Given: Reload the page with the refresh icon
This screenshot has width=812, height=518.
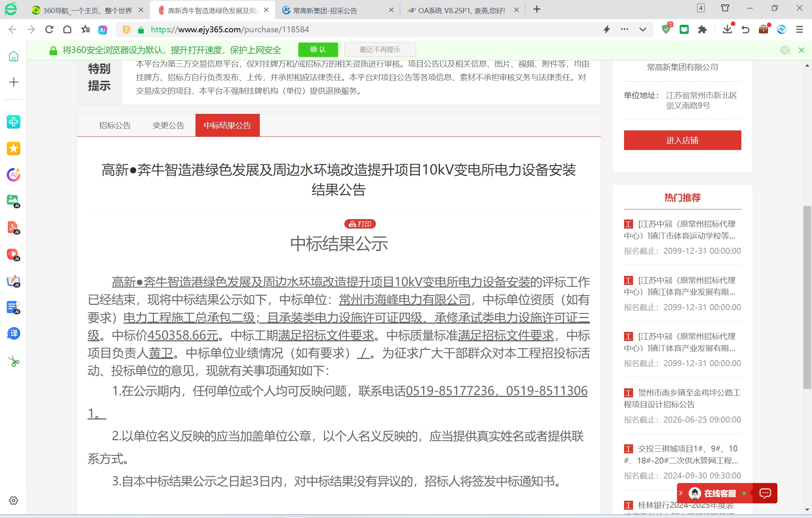Looking at the screenshot, I should (x=49, y=29).
